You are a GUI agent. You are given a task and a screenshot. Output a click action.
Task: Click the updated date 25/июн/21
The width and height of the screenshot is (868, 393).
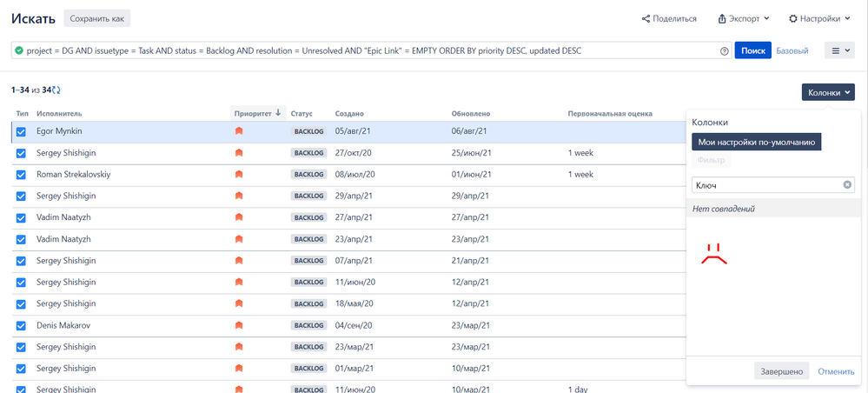coord(471,153)
